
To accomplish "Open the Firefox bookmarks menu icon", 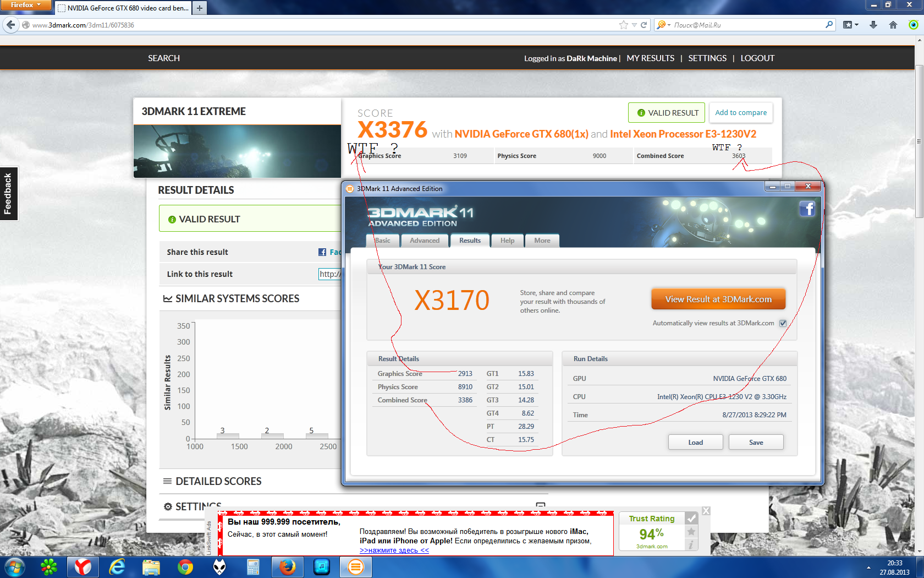I will (850, 25).
